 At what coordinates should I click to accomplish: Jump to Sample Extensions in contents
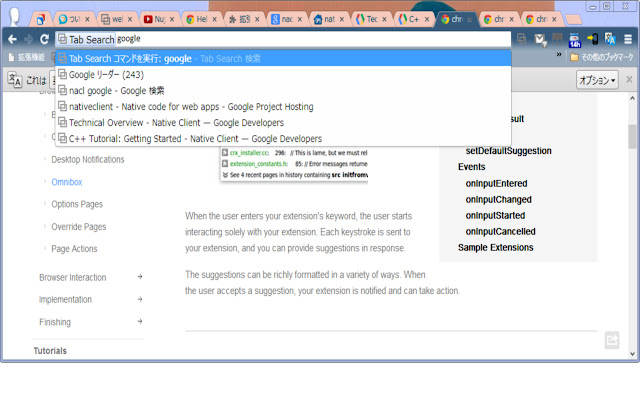tap(496, 248)
